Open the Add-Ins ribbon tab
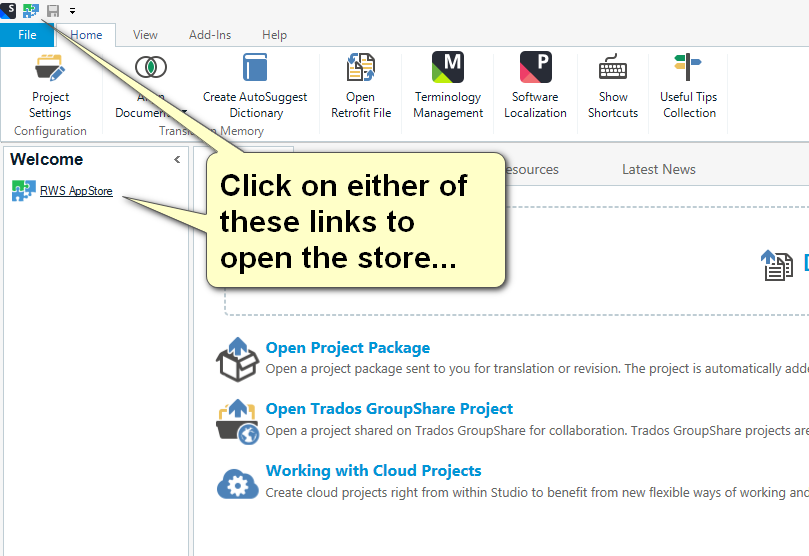The width and height of the screenshot is (809, 556). (209, 35)
